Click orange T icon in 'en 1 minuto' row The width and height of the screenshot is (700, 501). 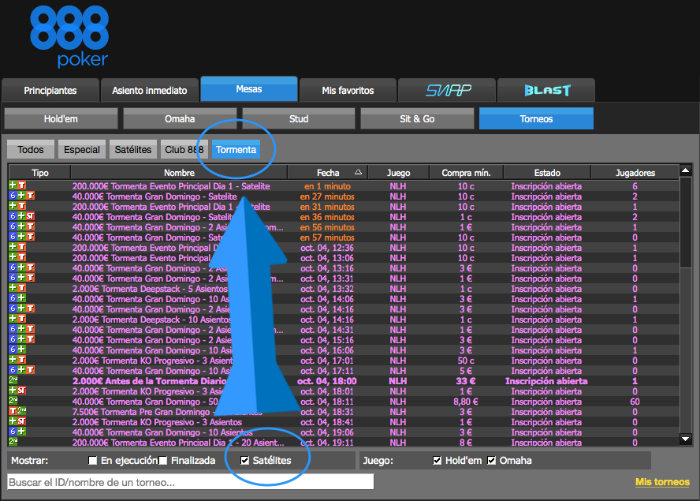point(21,186)
